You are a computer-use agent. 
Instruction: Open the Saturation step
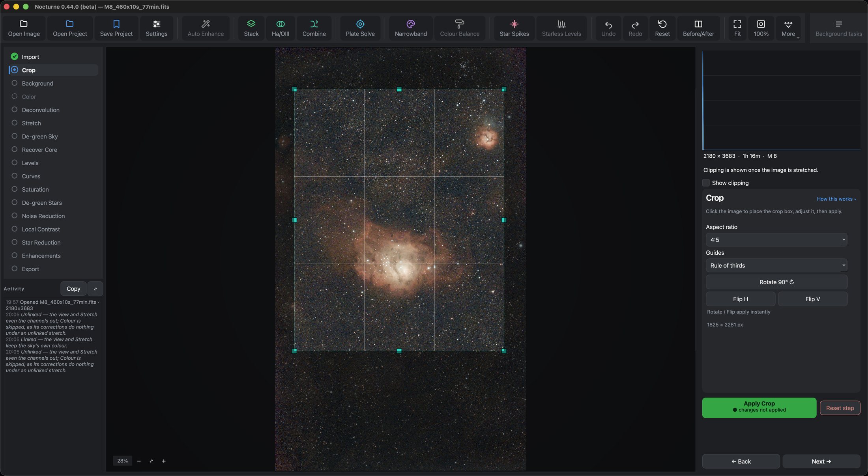pyautogui.click(x=53, y=189)
